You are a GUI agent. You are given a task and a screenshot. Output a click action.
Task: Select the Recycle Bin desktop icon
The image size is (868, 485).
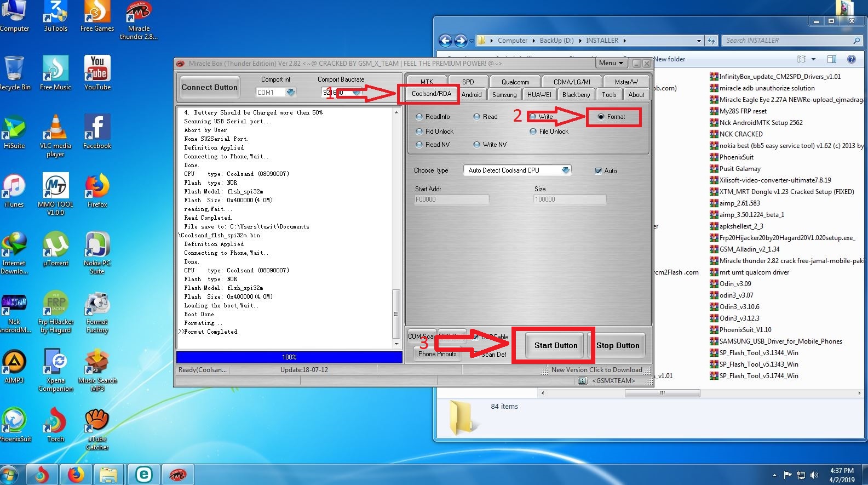pos(14,73)
